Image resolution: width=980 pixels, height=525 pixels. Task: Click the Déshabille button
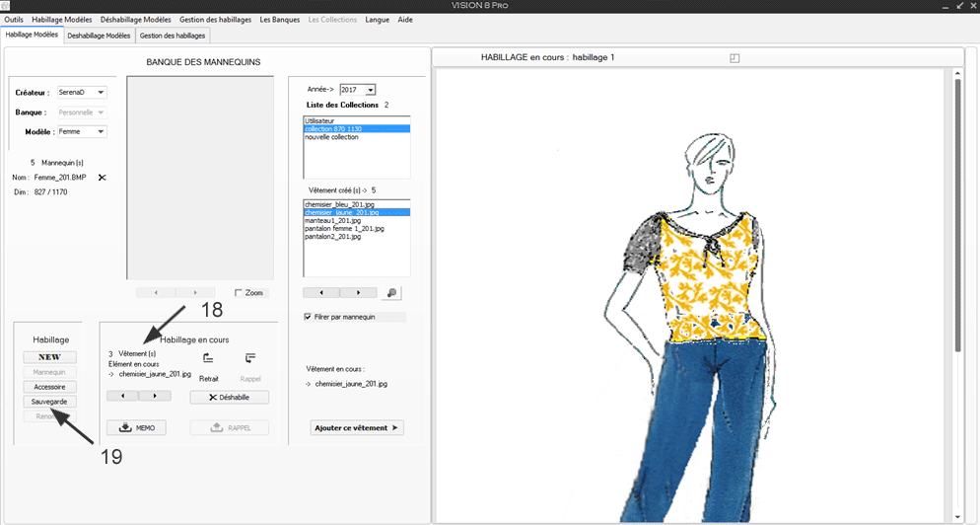pyautogui.click(x=229, y=397)
